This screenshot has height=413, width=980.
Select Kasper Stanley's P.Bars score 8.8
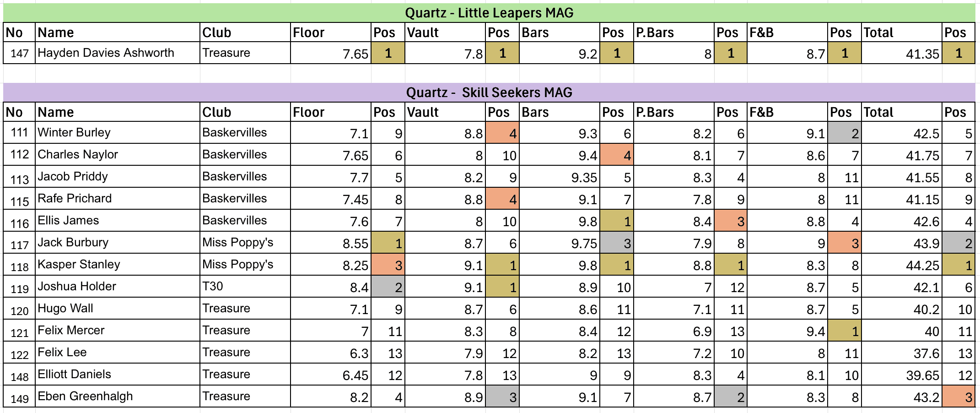(673, 265)
